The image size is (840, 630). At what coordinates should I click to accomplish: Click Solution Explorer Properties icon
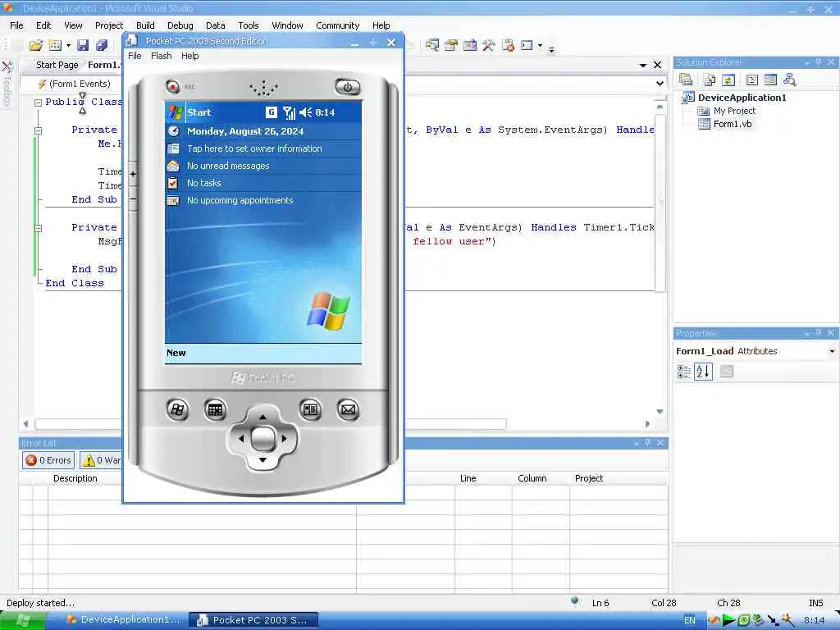coord(685,80)
